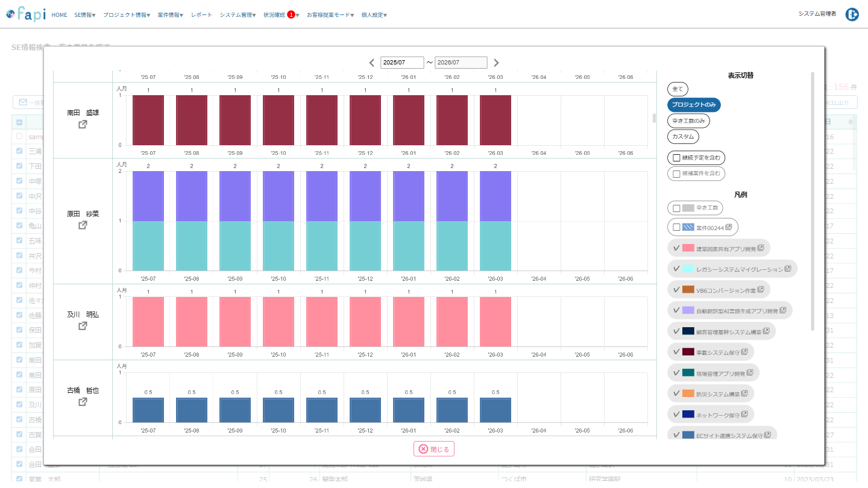Open 案件00244 in new window icon

[729, 227]
